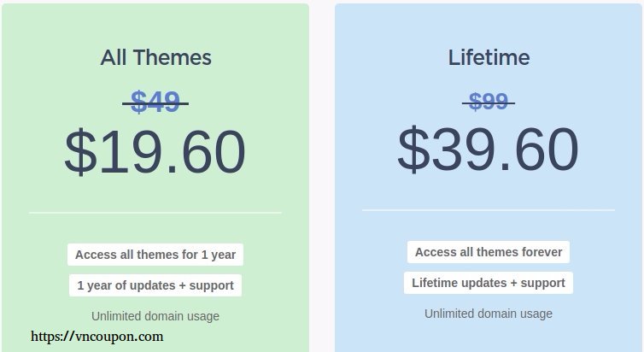The width and height of the screenshot is (644, 352).
Task: Click Unlimited domain usage in All Themes card
Action: click(155, 316)
